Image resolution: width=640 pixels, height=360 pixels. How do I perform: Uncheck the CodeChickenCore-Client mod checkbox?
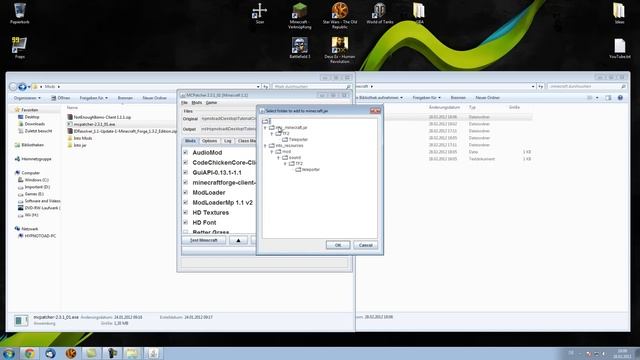coord(186,162)
